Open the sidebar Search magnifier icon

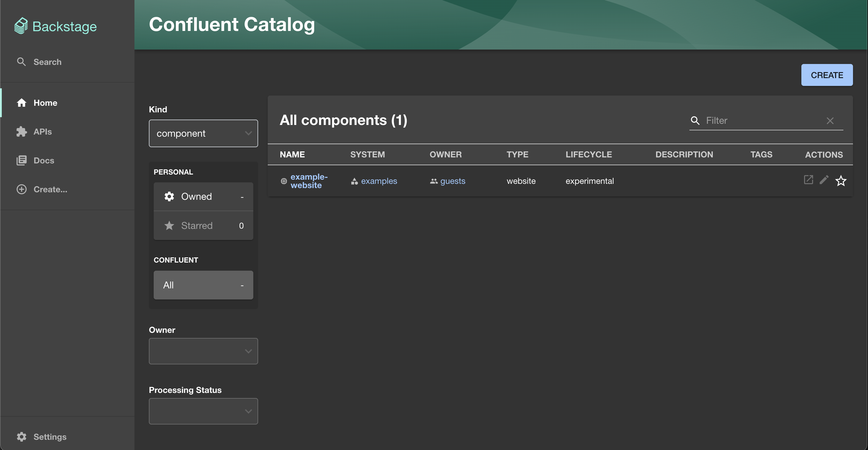click(21, 62)
